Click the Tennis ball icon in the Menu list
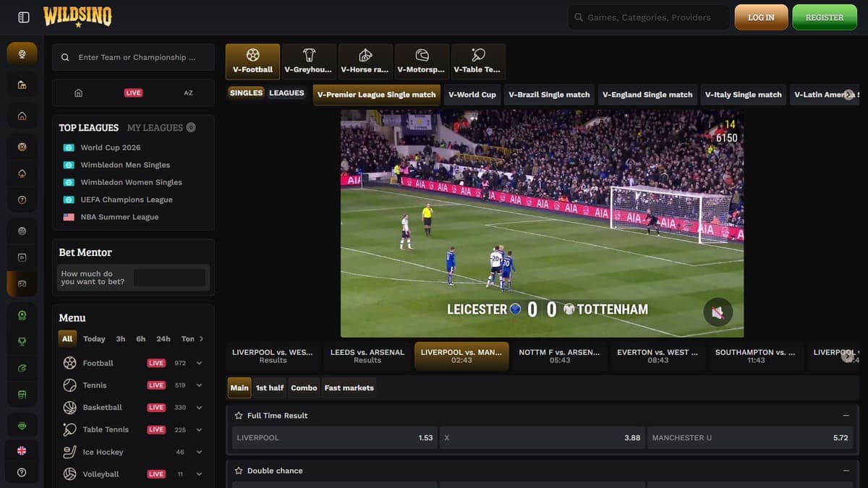The width and height of the screenshot is (868, 488). pyautogui.click(x=69, y=385)
